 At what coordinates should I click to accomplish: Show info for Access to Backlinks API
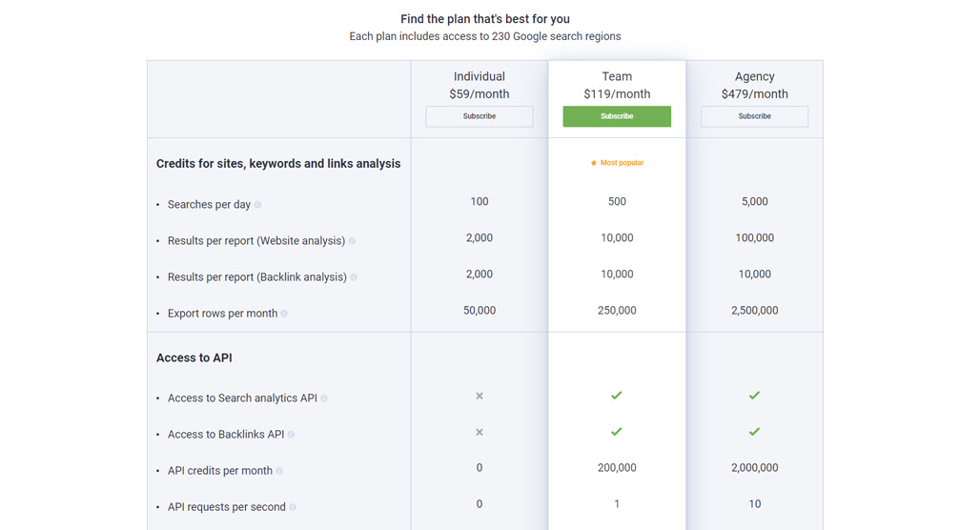(292, 435)
